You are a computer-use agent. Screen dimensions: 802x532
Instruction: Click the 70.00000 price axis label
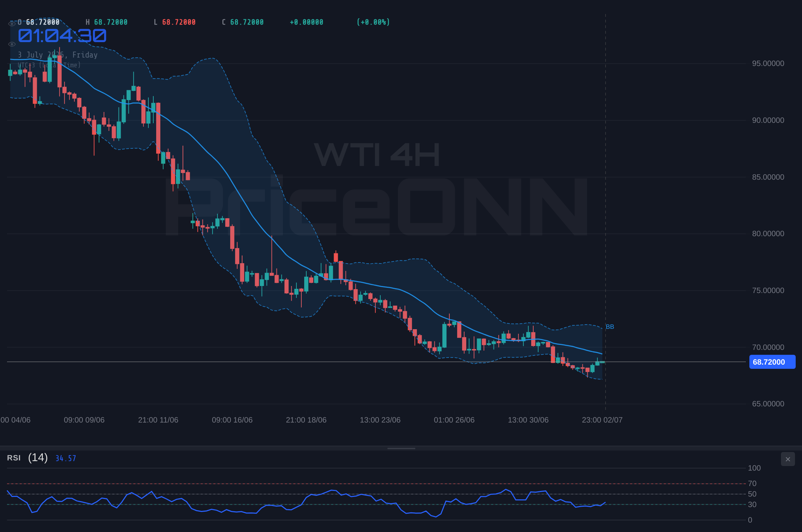768,347
